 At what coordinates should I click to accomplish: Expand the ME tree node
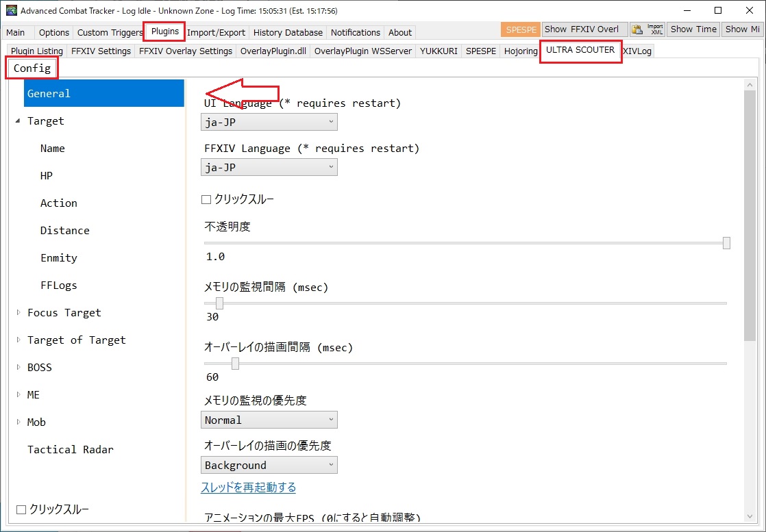[18, 394]
